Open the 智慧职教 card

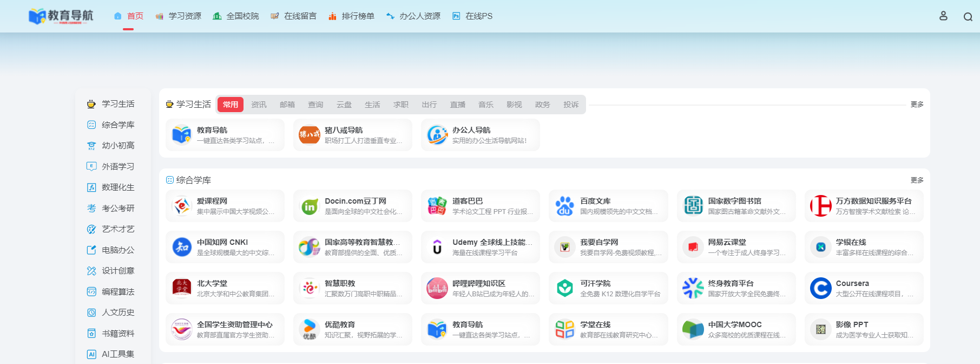coord(353,288)
